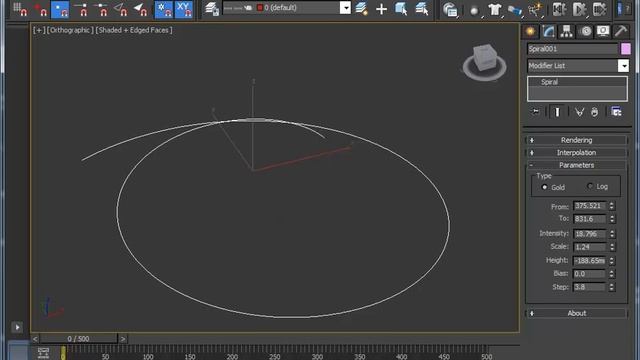Open Configure Modifier Sets icon

616,111
